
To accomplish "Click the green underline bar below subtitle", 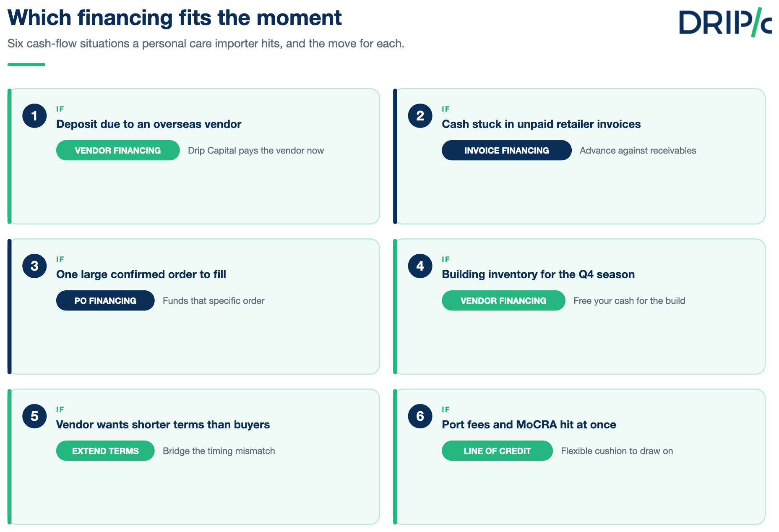I will coord(26,65).
